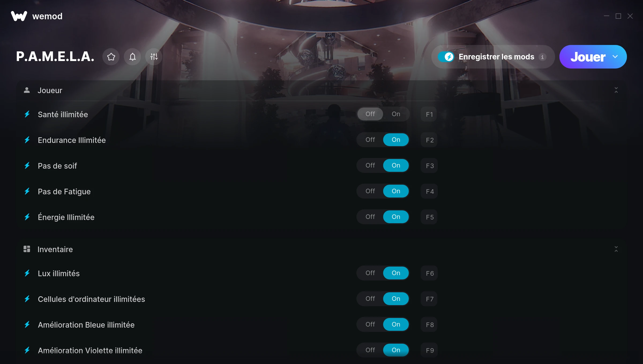Change the F1 hotkey for Santé illimitée
Image resolution: width=643 pixels, height=364 pixels.
pos(429,114)
